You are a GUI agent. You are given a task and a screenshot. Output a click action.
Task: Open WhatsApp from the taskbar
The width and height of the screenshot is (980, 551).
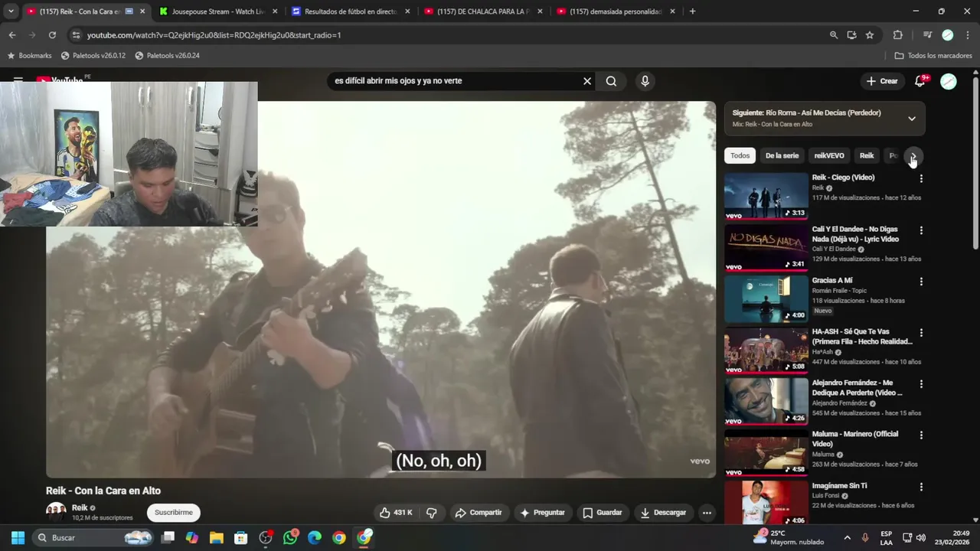click(290, 537)
